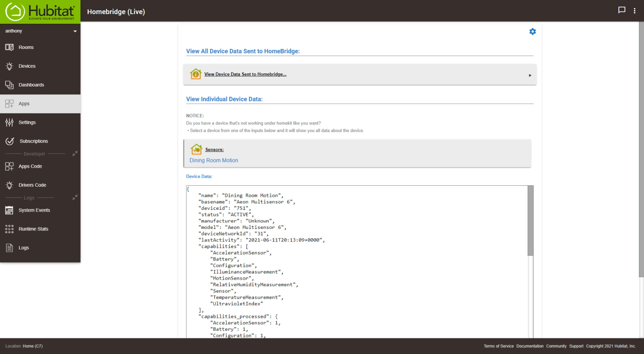Collapse the Logs section
The image size is (644, 354).
pyautogui.click(x=75, y=198)
